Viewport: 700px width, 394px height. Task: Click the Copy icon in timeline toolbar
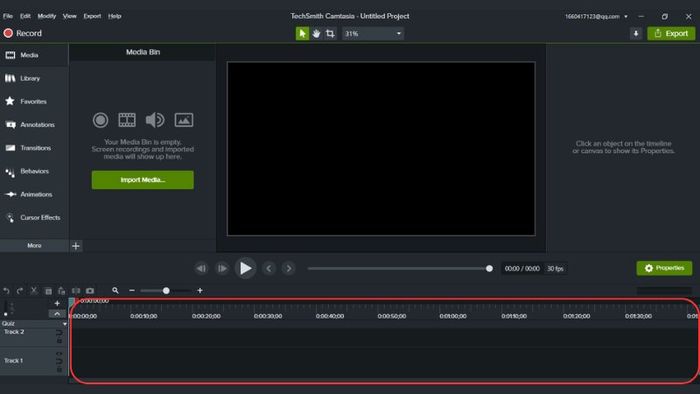48,291
